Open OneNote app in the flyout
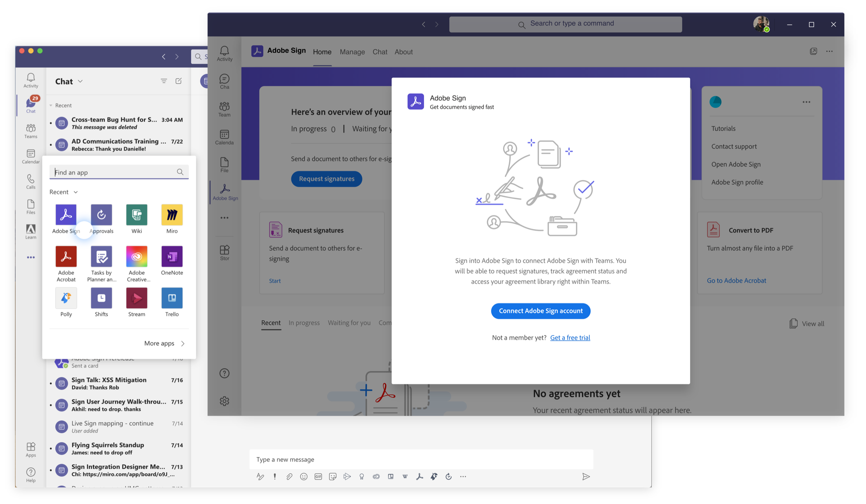Screen dimensions: 866x504 point(172,261)
